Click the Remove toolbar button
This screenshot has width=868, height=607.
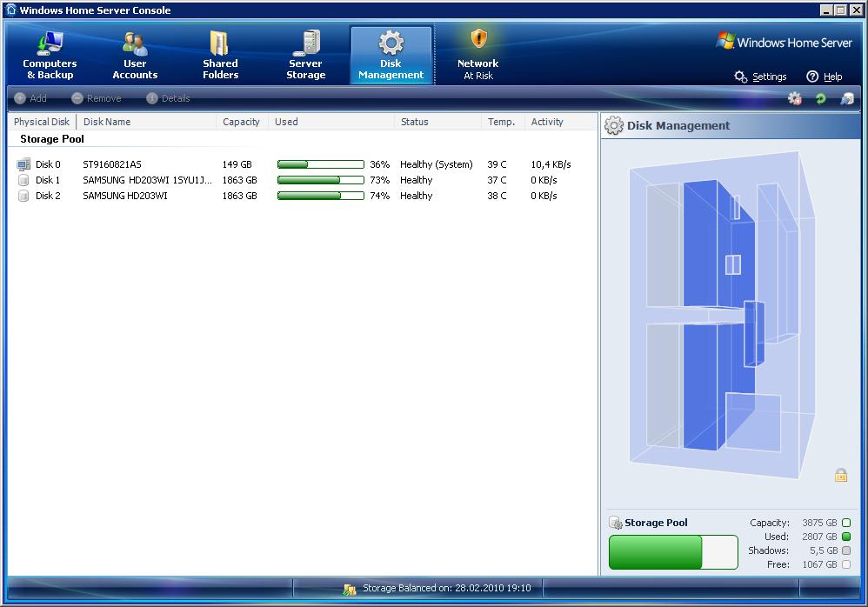97,98
